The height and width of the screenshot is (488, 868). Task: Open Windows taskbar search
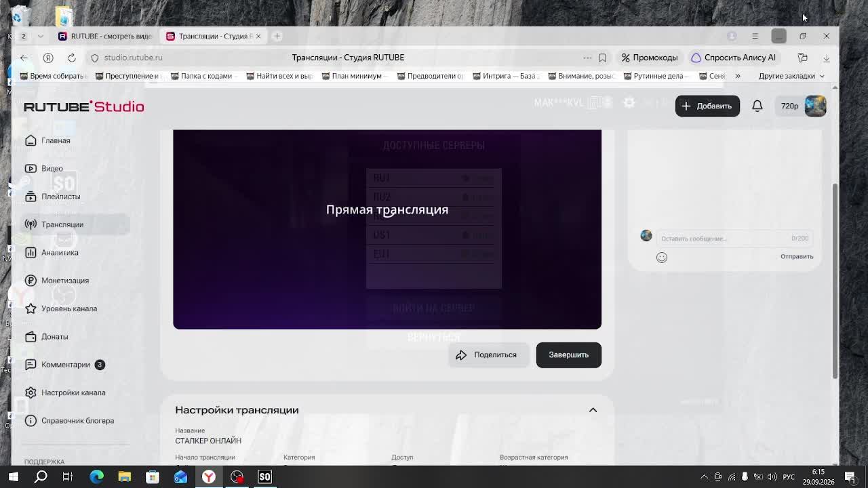point(41,476)
